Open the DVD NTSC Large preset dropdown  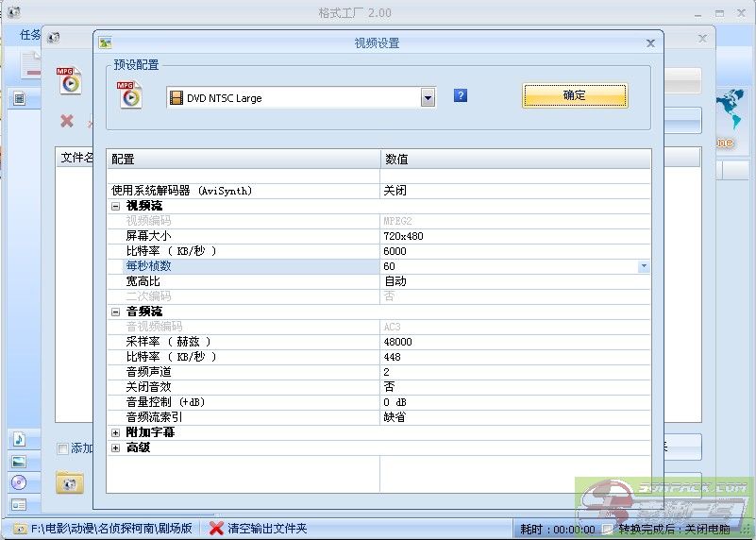[x=428, y=97]
